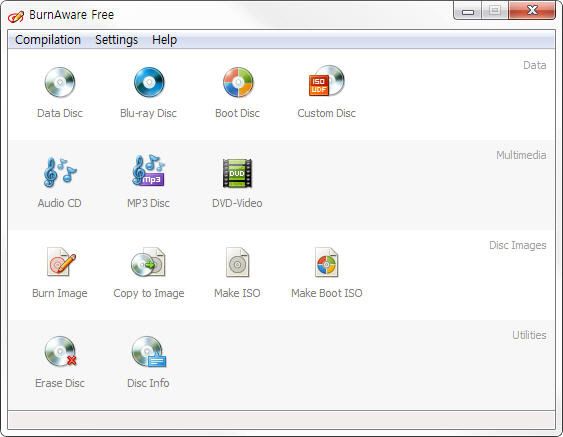Click the Data section label
Image resolution: width=563 pixels, height=437 pixels.
coord(534,65)
